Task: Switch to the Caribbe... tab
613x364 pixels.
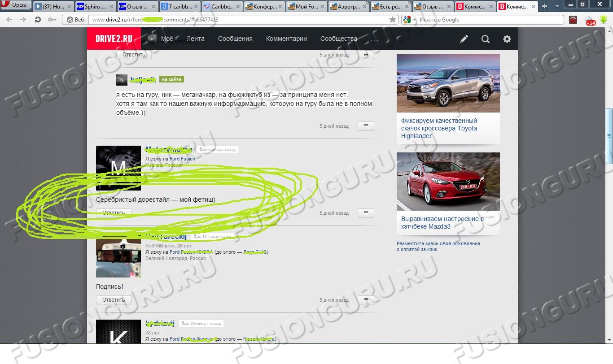Action: tap(221, 6)
